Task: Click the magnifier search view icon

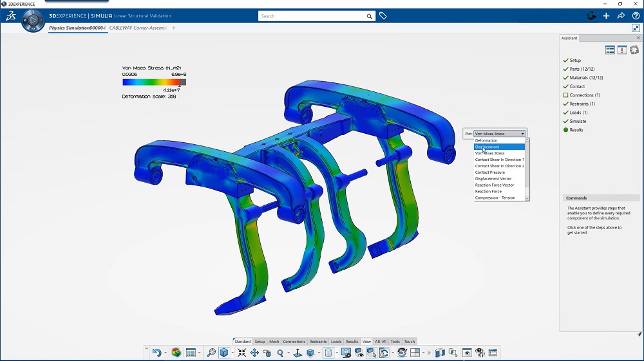Action: pos(211,353)
